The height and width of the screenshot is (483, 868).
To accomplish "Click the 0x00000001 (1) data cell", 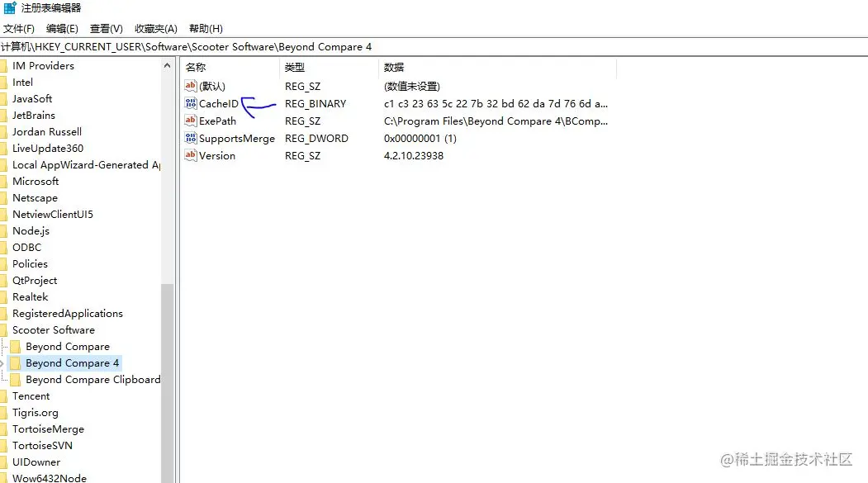I will 420,139.
